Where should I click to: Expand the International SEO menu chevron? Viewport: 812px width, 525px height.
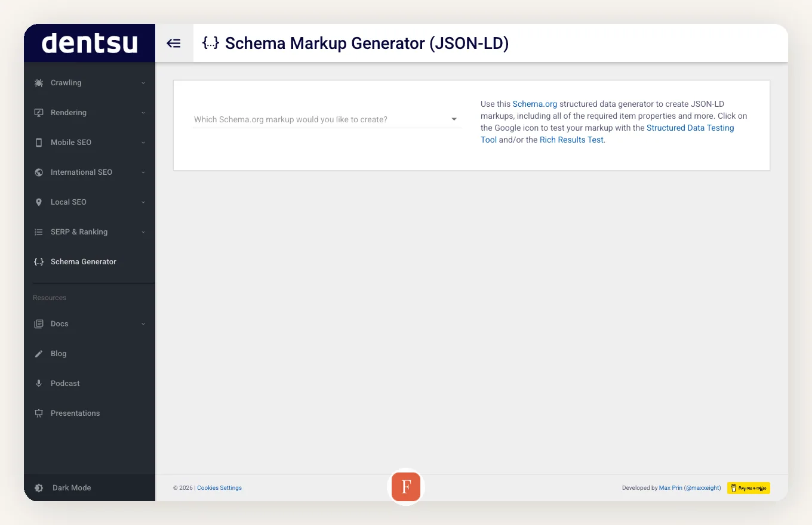[143, 172]
